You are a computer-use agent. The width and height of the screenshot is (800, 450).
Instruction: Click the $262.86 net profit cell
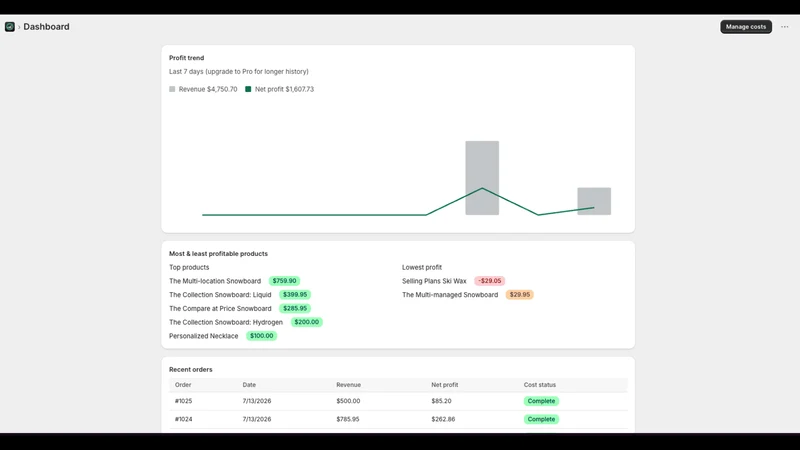pos(443,419)
